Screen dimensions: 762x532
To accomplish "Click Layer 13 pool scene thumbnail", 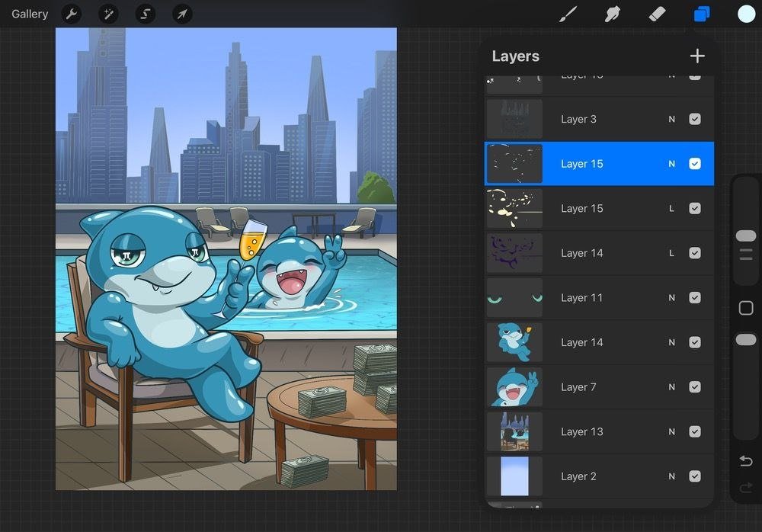I will click(x=514, y=432).
